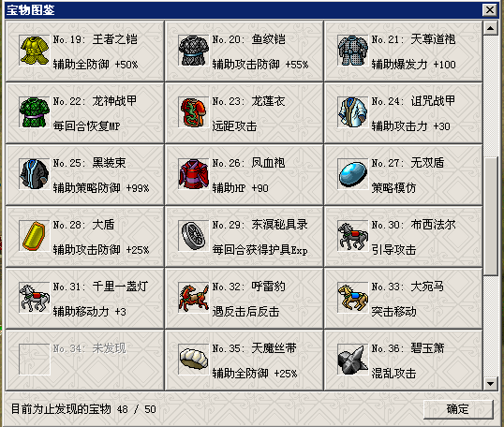Select the blue 无双盾 shield icon
504x427 pixels.
click(x=352, y=174)
